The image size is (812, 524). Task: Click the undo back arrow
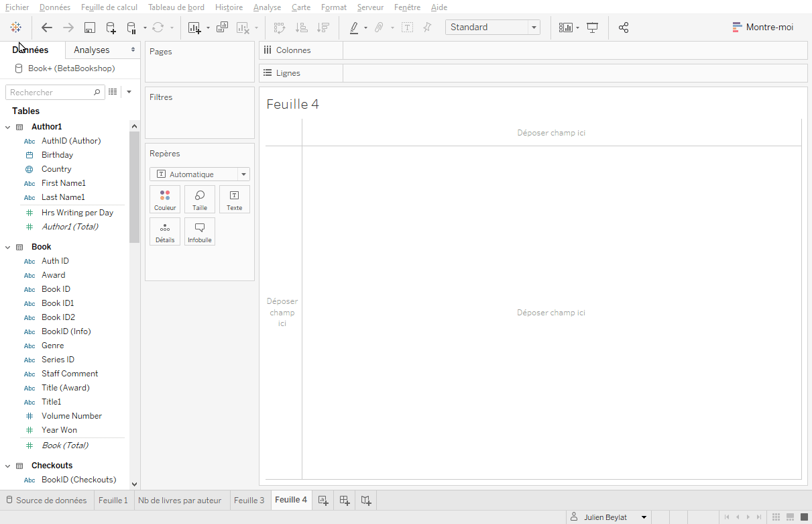[46, 28]
